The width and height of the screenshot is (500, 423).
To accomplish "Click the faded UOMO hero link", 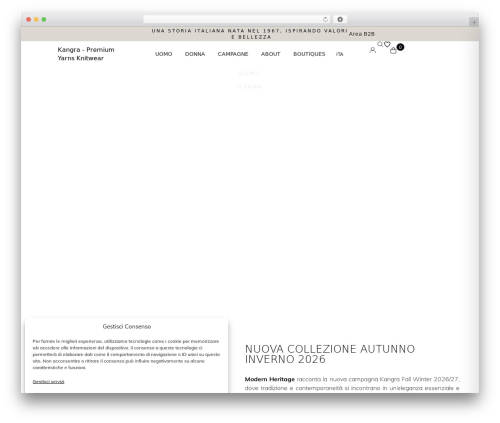I will click(249, 73).
